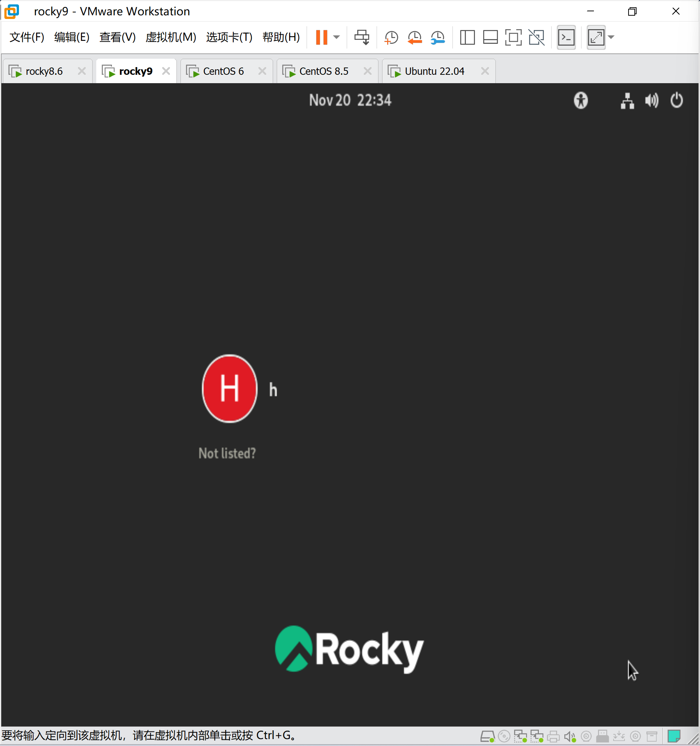Open the 文件(F) menu

(27, 37)
